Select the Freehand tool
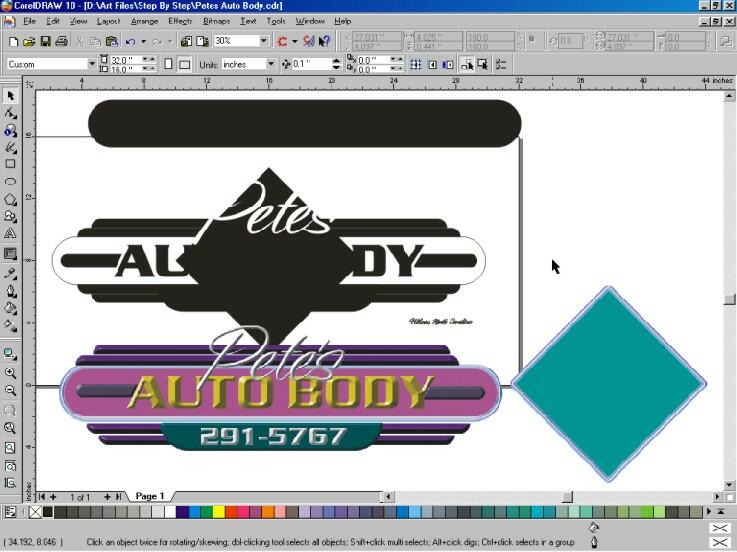 10,147
